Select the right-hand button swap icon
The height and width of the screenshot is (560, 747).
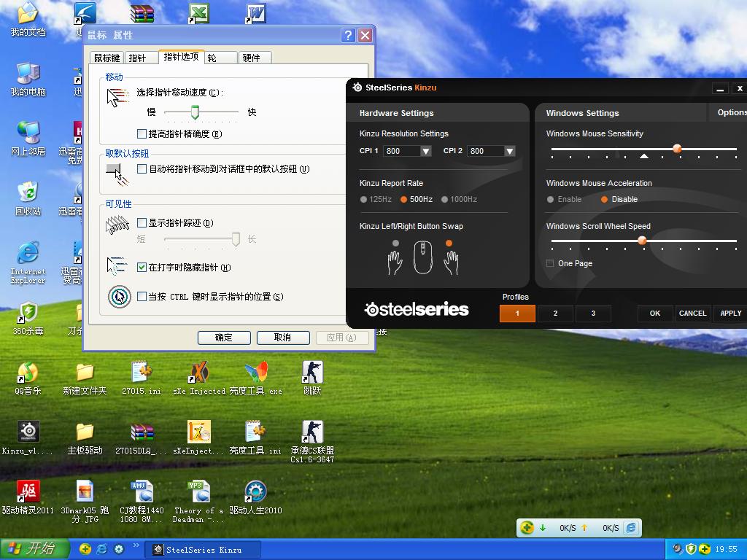pyautogui.click(x=451, y=258)
